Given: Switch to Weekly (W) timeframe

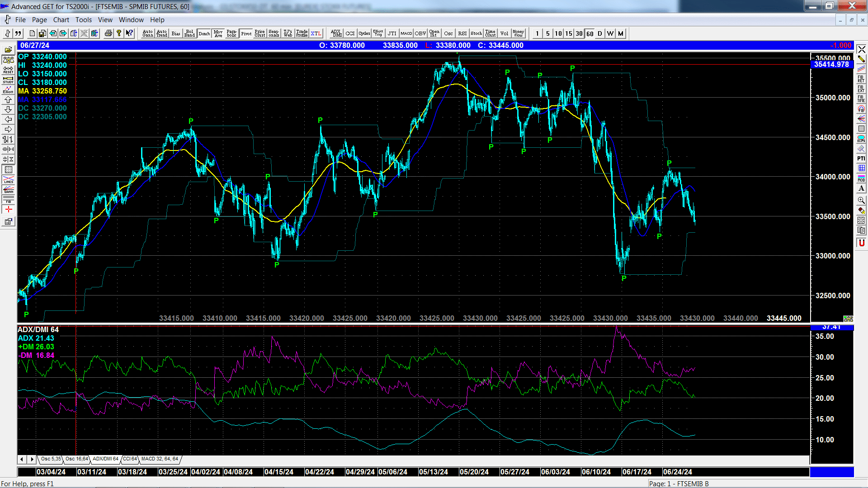Looking at the screenshot, I should tap(610, 33).
